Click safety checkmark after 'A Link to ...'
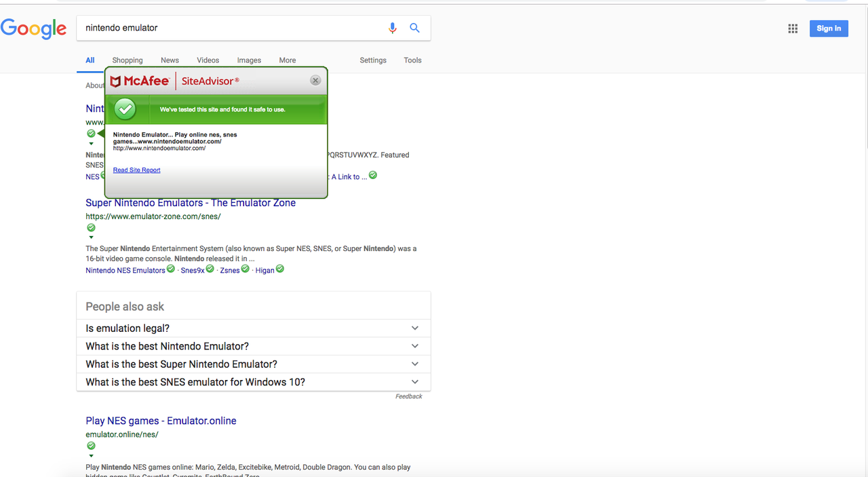The width and height of the screenshot is (868, 477). tap(373, 175)
